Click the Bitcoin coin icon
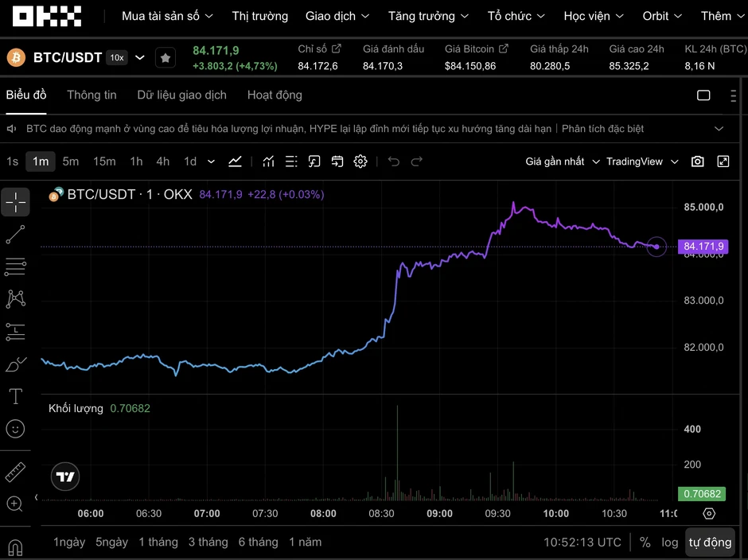The image size is (748, 560). tap(16, 58)
